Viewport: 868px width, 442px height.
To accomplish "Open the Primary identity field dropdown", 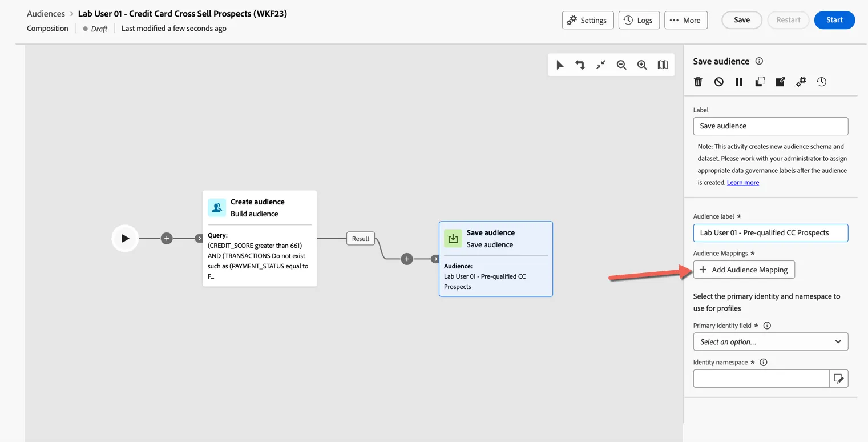I will coord(770,342).
